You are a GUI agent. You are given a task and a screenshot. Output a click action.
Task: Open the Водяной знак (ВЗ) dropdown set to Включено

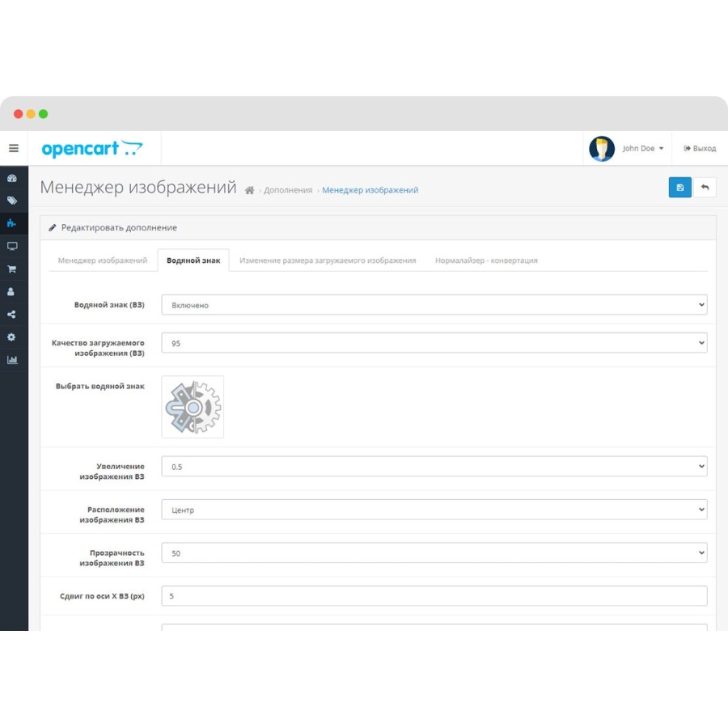click(434, 305)
